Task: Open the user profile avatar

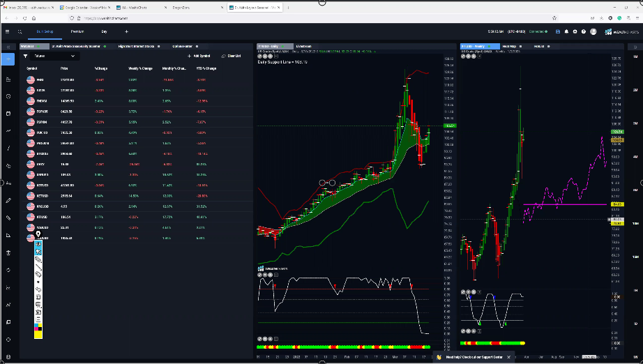Action: [593, 31]
